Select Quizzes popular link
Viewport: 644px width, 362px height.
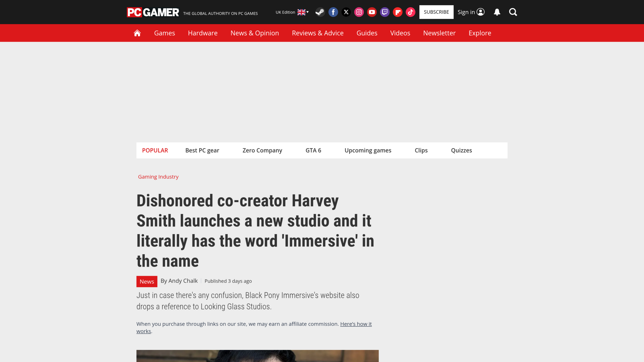click(x=461, y=150)
